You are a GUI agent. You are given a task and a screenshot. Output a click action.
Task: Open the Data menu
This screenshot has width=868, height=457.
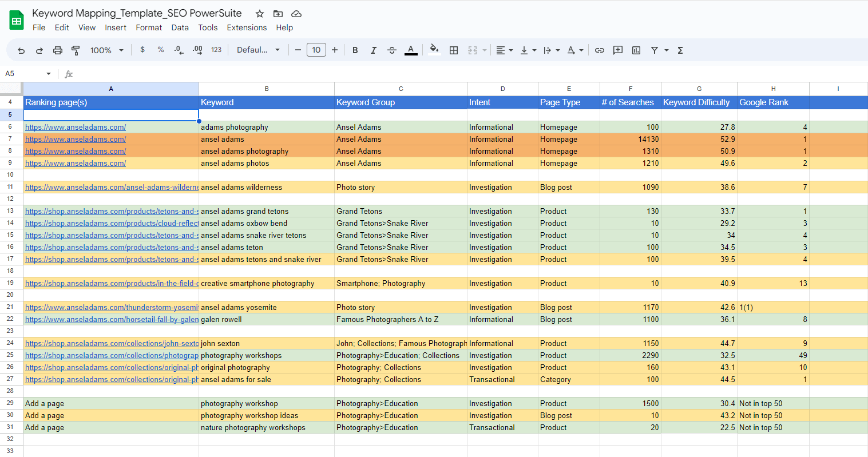[180, 27]
